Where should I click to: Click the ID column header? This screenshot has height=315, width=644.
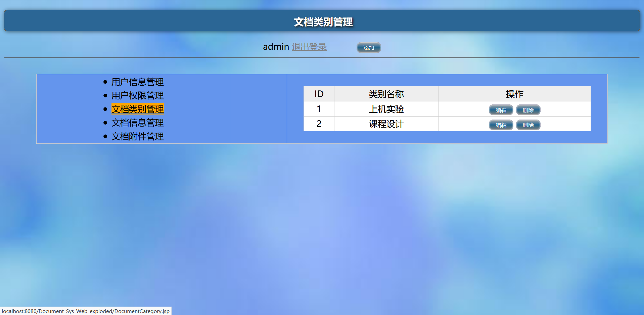[x=319, y=94]
